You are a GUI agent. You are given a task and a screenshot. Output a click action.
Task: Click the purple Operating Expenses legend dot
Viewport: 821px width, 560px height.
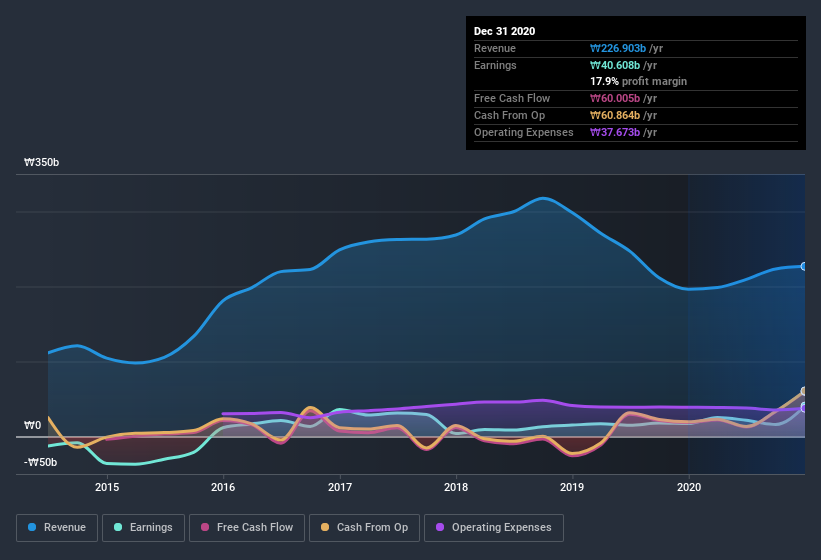click(440, 527)
